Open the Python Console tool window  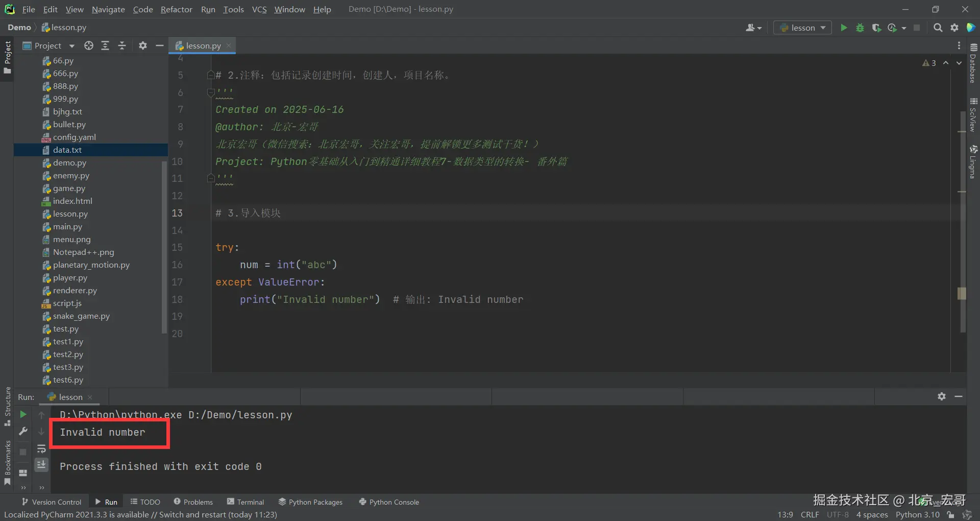coord(389,502)
